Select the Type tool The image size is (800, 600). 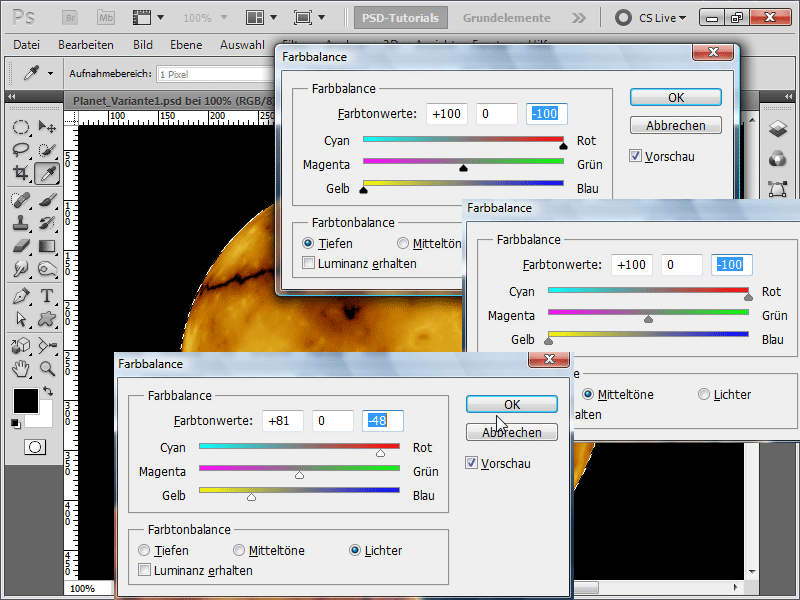47,296
